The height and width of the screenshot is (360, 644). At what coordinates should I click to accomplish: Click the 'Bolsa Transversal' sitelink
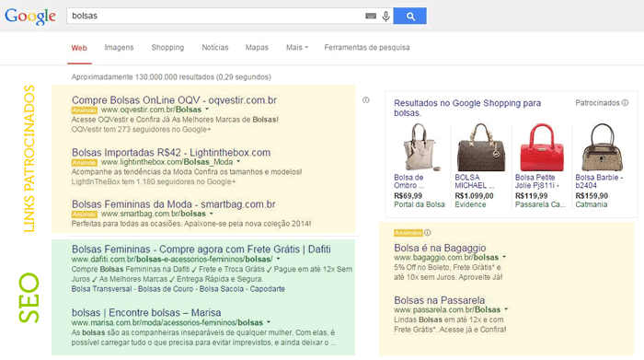(x=101, y=289)
